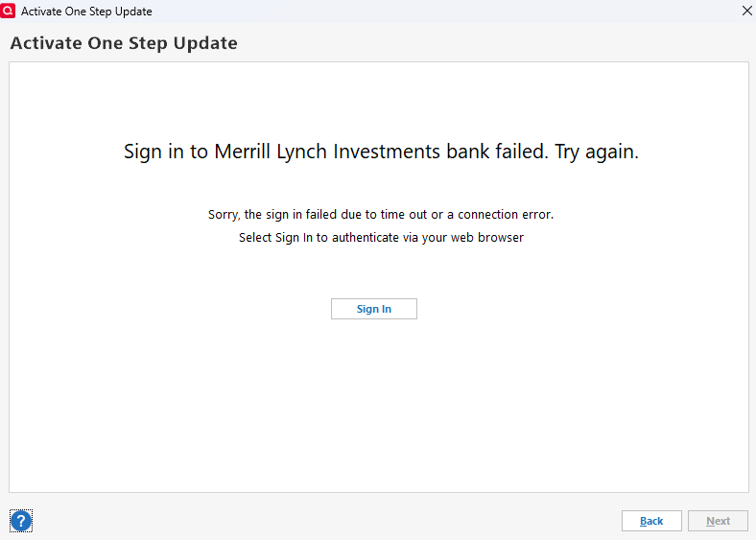Click the title bar text Activate One Step Update
This screenshot has width=756, height=540.
[86, 12]
